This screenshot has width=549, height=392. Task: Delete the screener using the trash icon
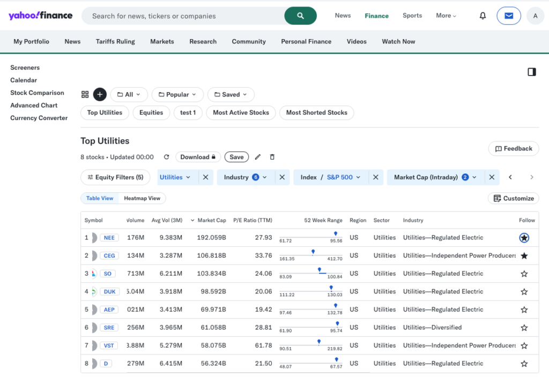pos(272,157)
